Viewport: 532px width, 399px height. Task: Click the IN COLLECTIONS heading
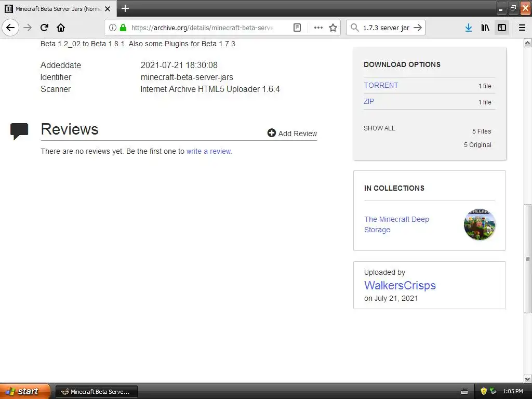click(x=394, y=188)
